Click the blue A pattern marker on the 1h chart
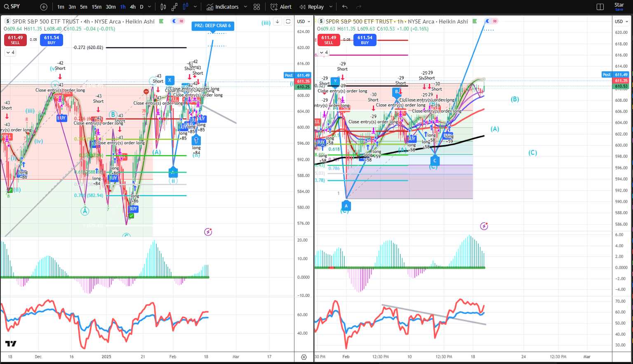This screenshot has height=364, width=633. pos(346,206)
